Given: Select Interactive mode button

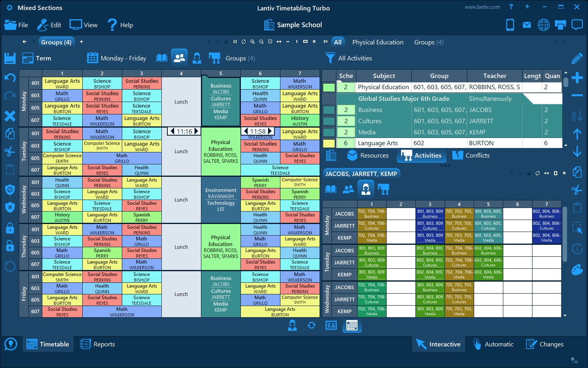Looking at the screenshot, I should pyautogui.click(x=439, y=344).
